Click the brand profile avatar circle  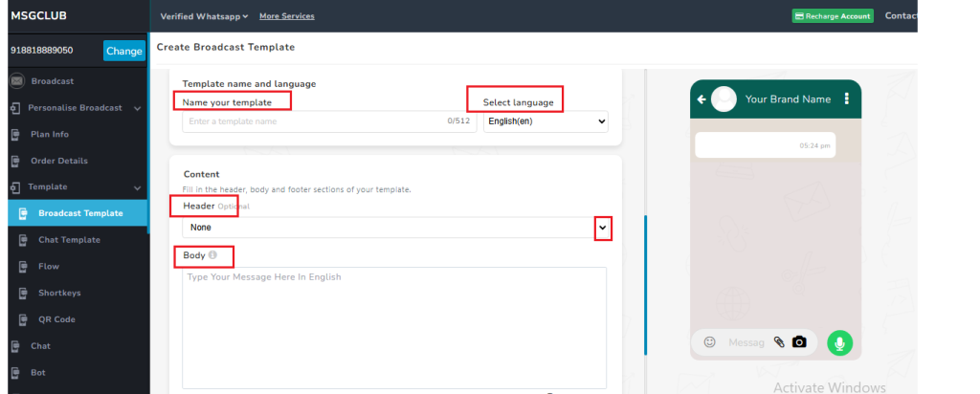(x=724, y=98)
